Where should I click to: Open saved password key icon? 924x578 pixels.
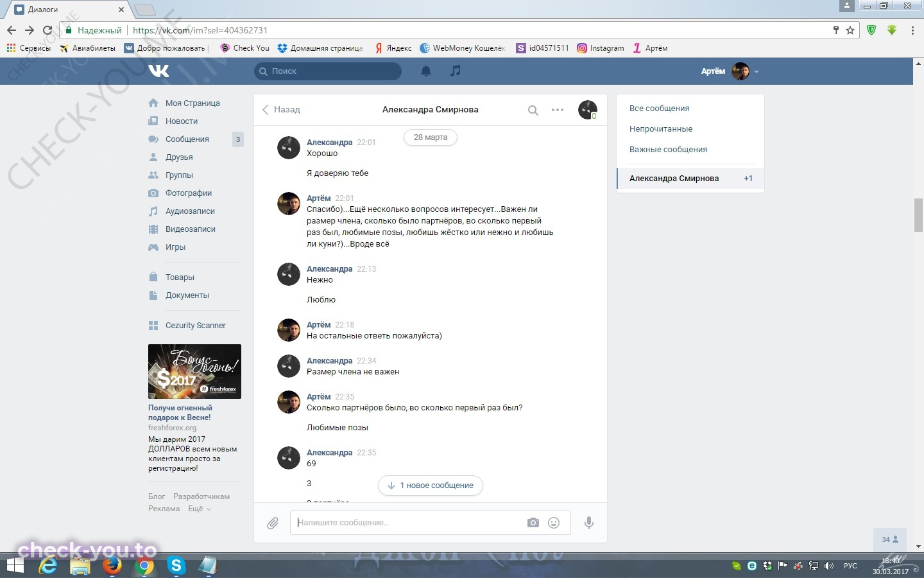pos(836,30)
